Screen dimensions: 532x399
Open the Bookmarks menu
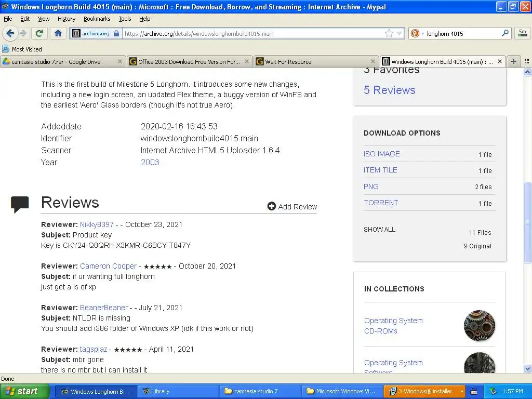click(x=97, y=19)
